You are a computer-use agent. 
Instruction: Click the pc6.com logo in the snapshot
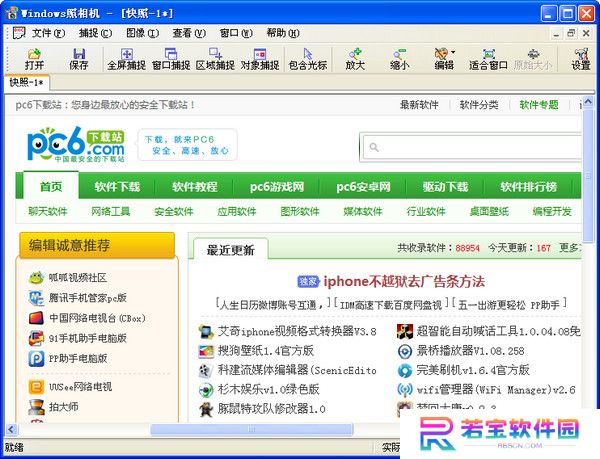[x=76, y=144]
